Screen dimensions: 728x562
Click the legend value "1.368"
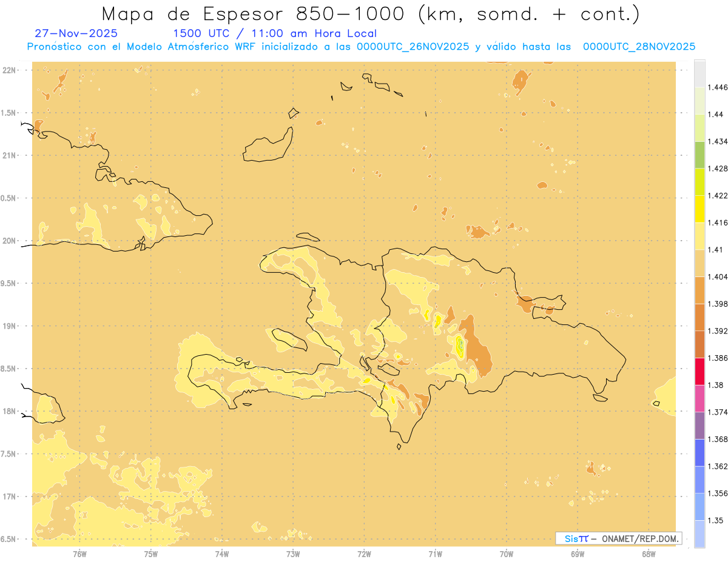pos(718,439)
